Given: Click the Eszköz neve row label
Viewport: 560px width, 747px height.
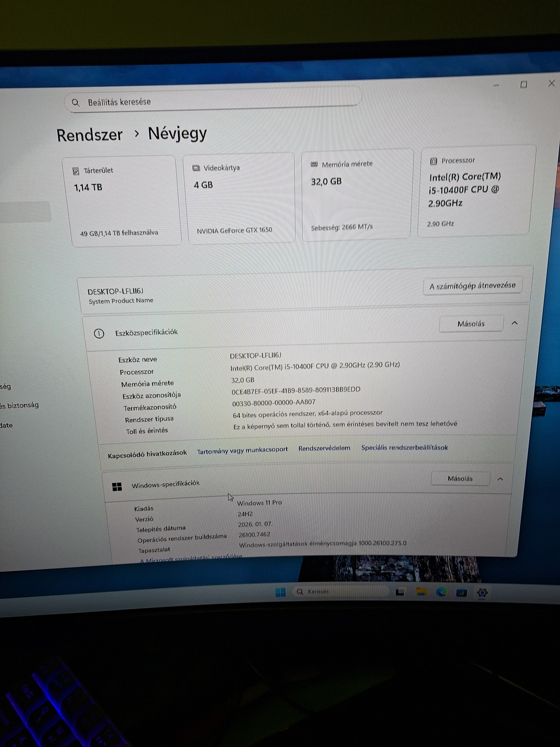Looking at the screenshot, I should 138,360.
